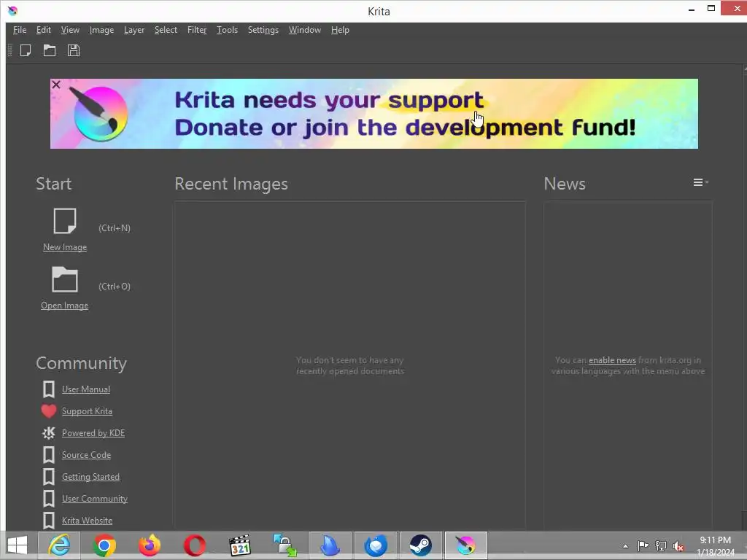Open the User Manual link

tap(86, 389)
